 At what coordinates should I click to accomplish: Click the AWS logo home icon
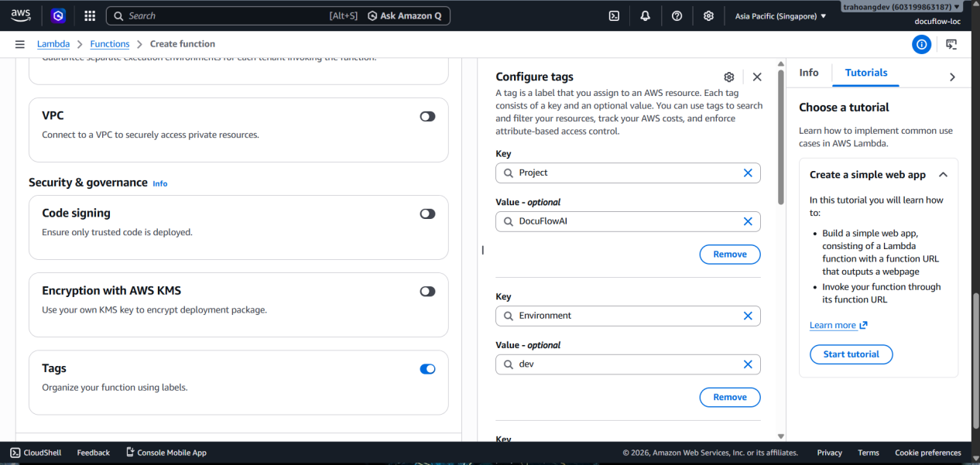(x=21, y=15)
